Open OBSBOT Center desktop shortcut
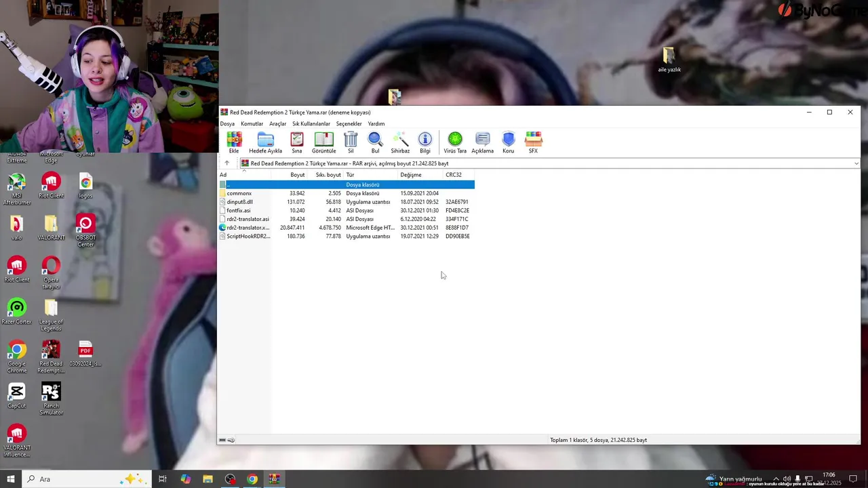Viewport: 868px width, 488px height. pyautogui.click(x=85, y=232)
